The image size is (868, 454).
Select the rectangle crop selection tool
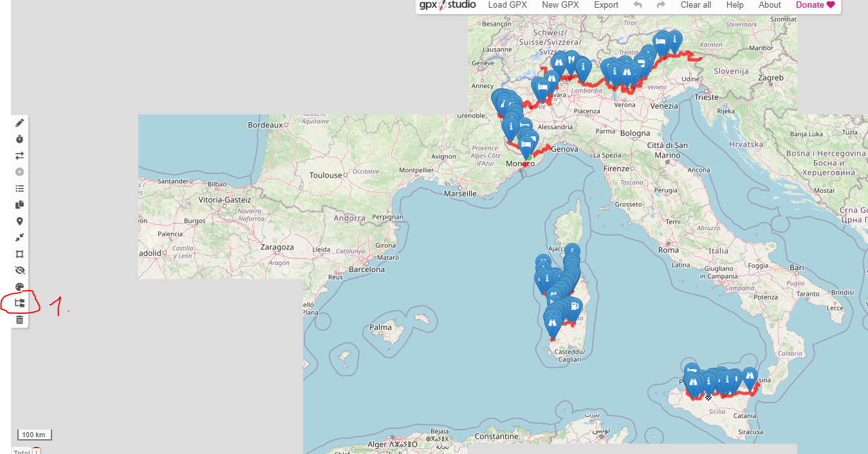coord(19,254)
